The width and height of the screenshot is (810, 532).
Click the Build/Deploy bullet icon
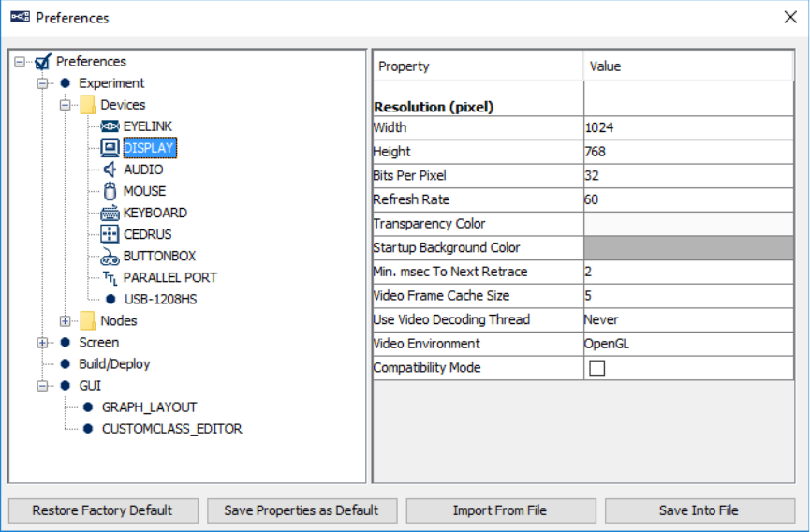66,364
